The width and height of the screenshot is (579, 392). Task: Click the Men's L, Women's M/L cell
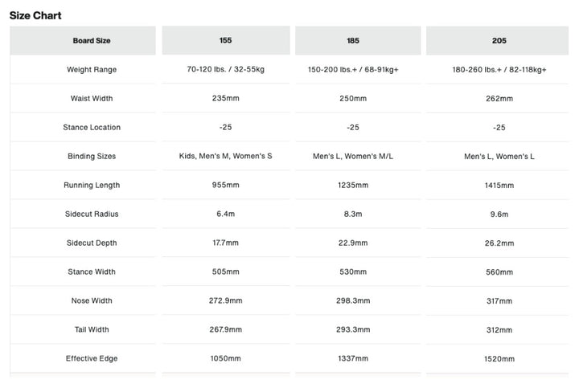click(x=353, y=156)
